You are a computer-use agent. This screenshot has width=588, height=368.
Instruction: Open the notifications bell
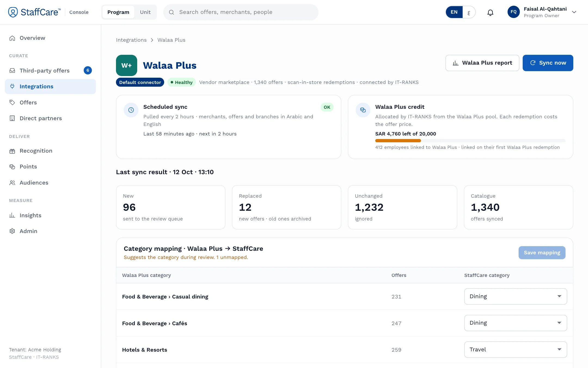[x=490, y=12]
